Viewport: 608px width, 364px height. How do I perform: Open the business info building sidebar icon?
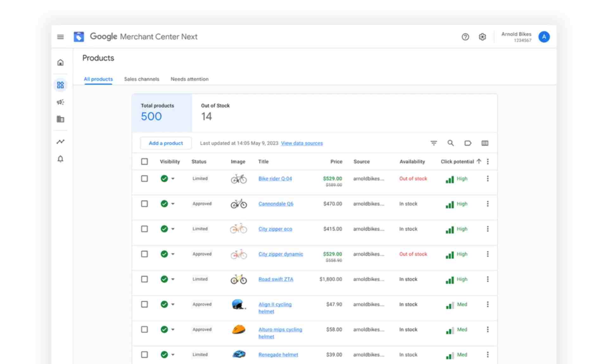[60, 119]
